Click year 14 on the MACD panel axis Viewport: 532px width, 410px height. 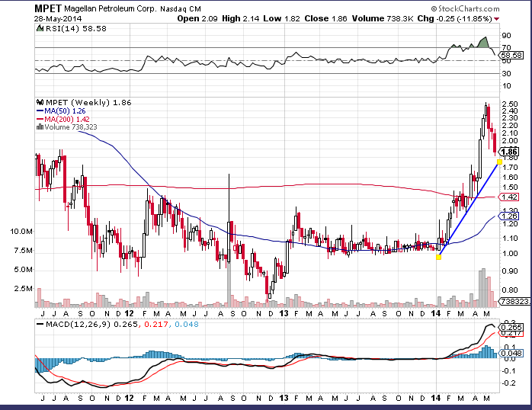coord(436,398)
